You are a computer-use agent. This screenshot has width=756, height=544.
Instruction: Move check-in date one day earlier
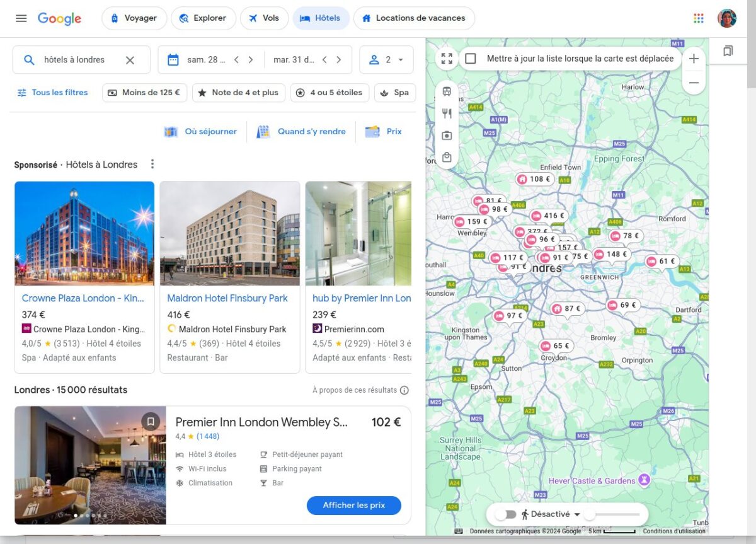(x=236, y=60)
